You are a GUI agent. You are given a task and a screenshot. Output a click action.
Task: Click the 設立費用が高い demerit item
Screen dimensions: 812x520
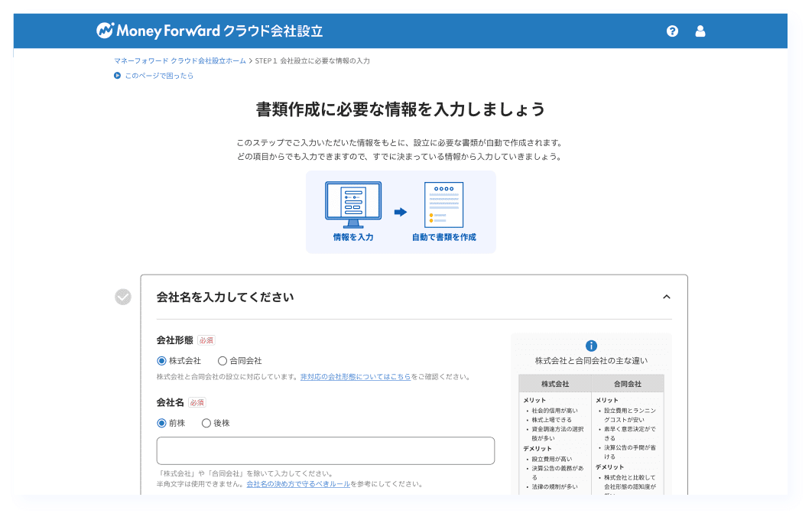tap(551, 460)
